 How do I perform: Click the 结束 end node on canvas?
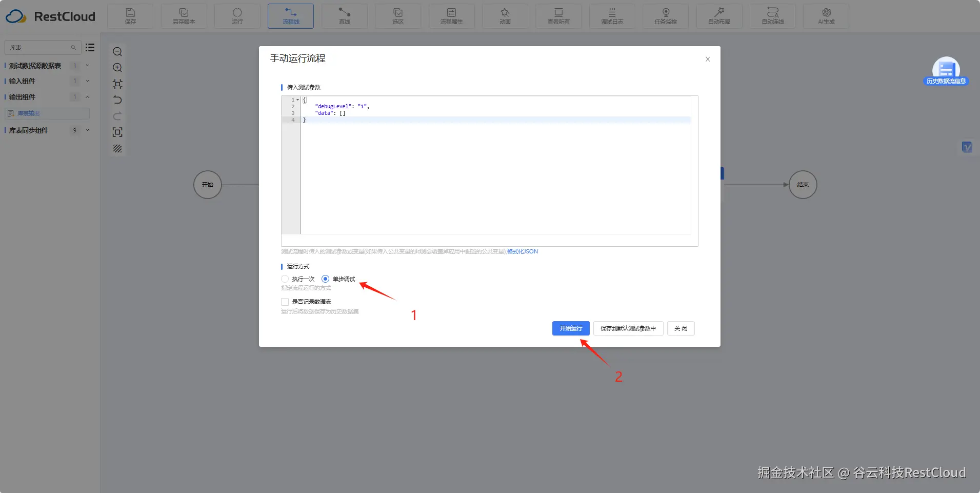tap(803, 185)
